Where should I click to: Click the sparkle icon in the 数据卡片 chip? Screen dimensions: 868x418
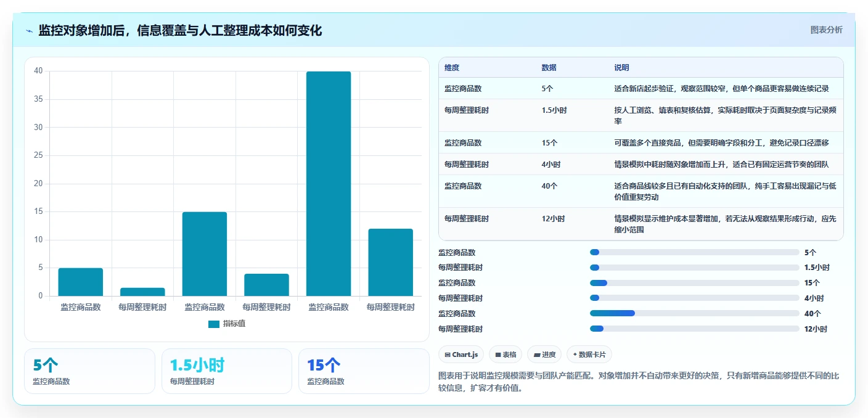point(575,354)
